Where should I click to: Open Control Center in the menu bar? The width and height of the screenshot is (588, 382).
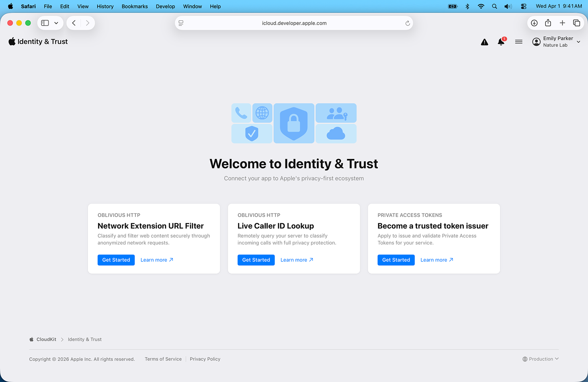coord(524,6)
